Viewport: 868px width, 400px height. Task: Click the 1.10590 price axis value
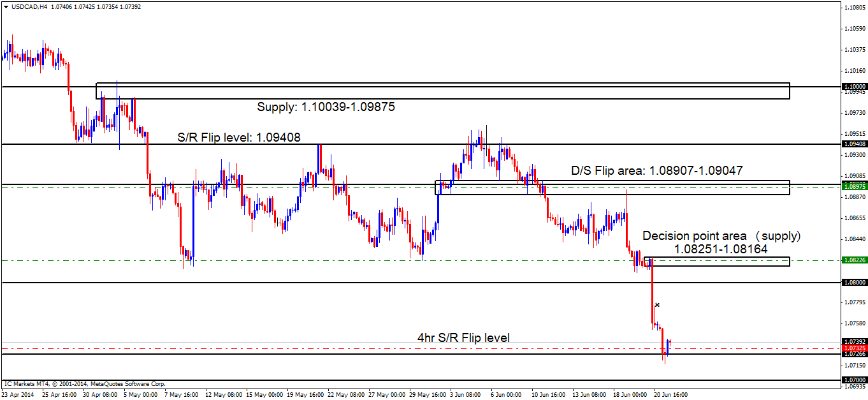[x=854, y=29]
